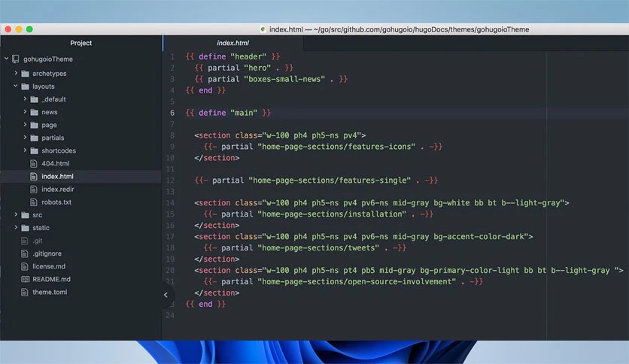Click the static folder icon
Screen dimensions: 629x364
pyautogui.click(x=26, y=228)
